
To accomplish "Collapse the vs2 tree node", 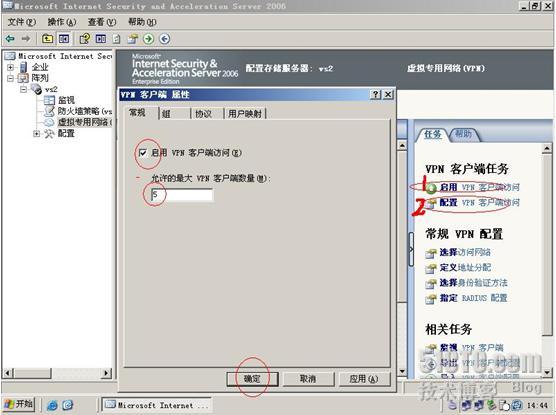I will [x=23, y=89].
